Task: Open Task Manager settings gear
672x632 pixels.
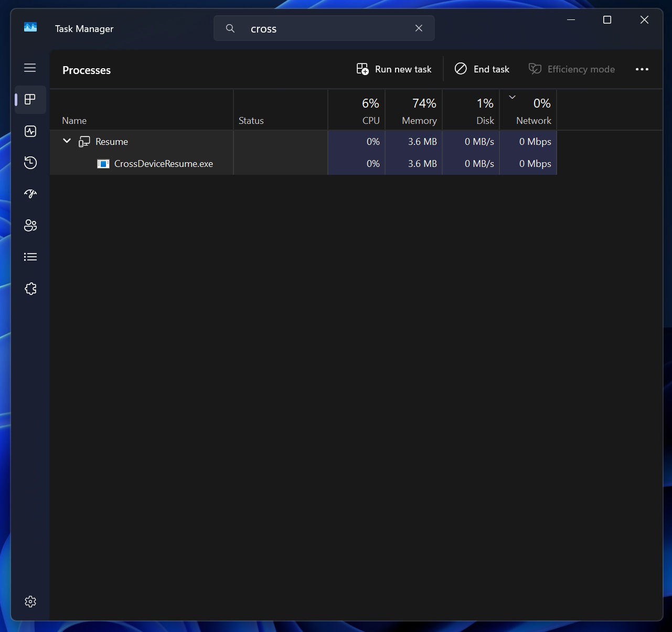Action: coord(30,602)
